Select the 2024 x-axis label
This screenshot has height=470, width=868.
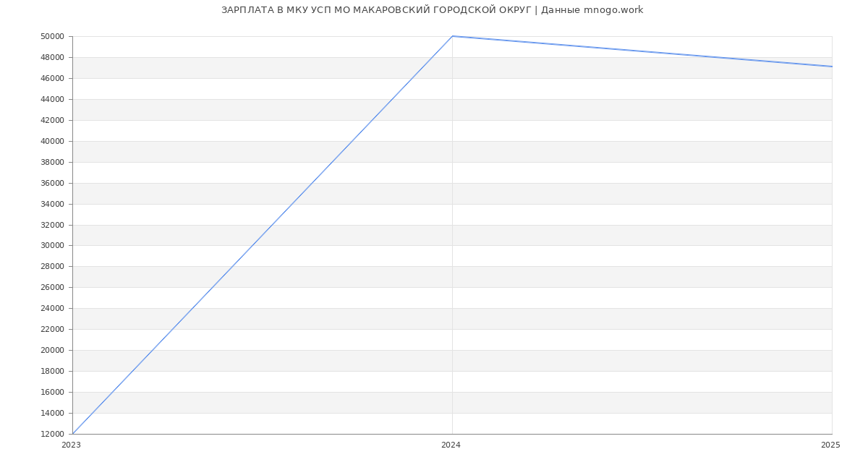tap(451, 445)
